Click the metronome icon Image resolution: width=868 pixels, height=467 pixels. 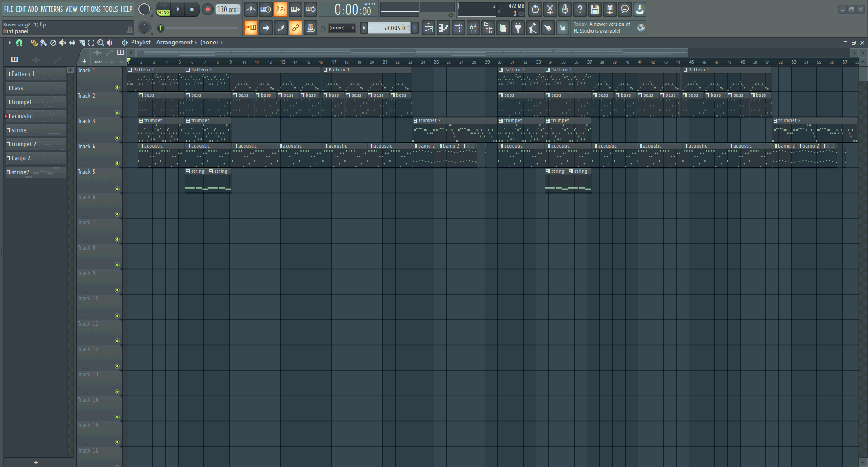click(251, 9)
